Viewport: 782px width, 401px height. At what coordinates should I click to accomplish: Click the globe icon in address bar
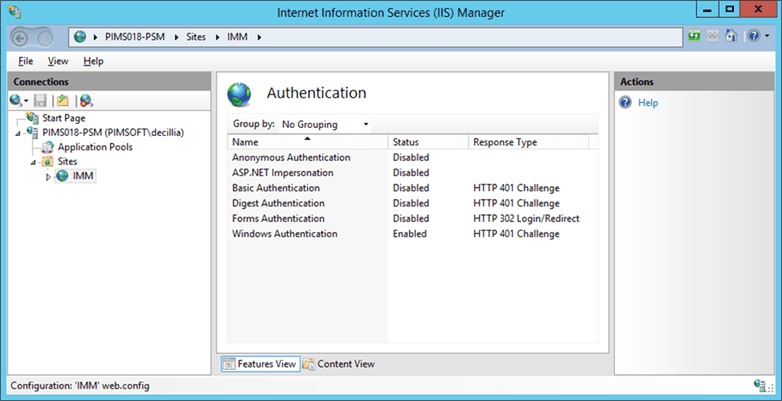[80, 37]
